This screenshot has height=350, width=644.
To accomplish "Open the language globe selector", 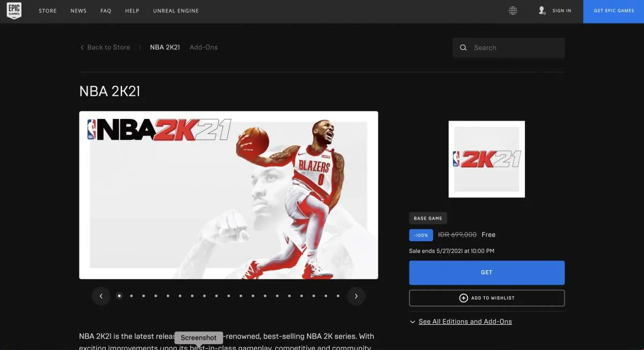I will click(513, 11).
